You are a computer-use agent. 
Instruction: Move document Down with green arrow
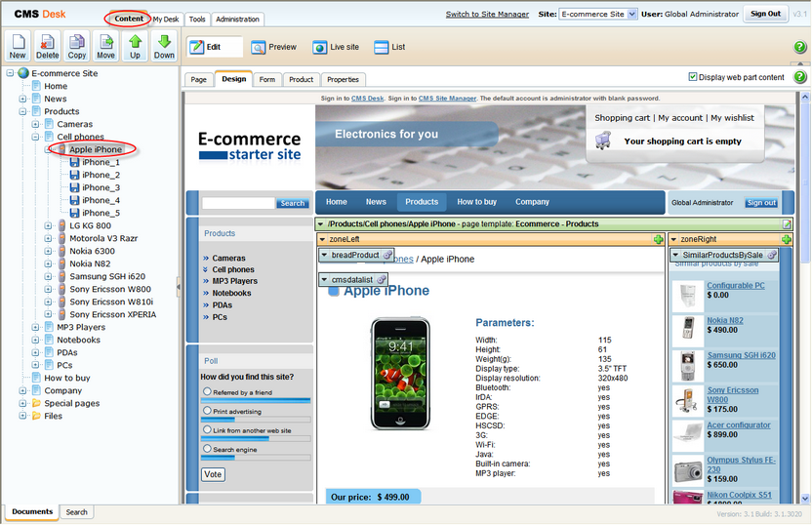click(x=164, y=46)
